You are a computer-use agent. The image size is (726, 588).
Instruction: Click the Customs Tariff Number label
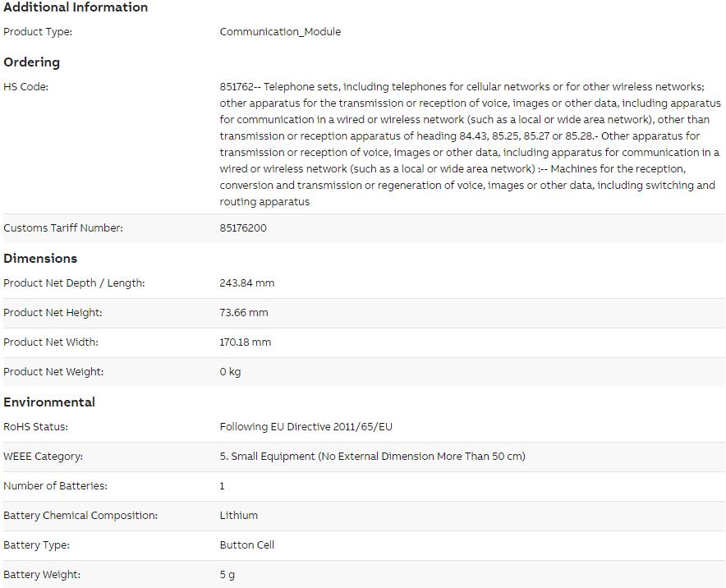[x=63, y=228]
